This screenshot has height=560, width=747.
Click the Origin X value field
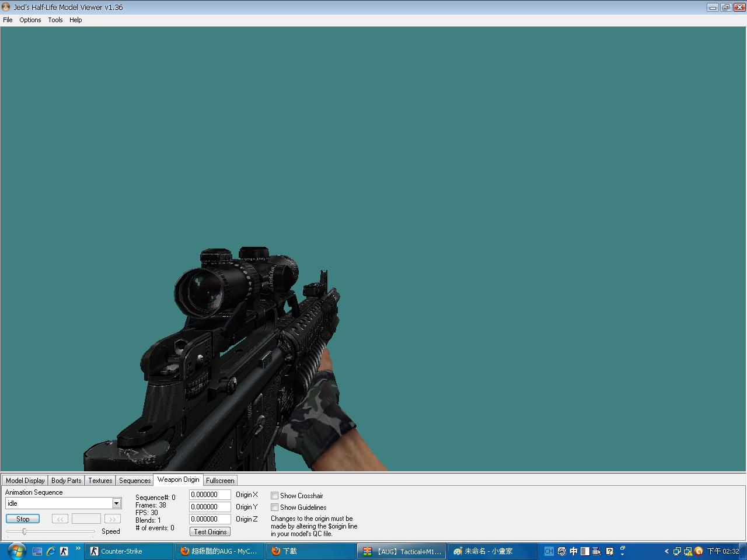tap(210, 495)
